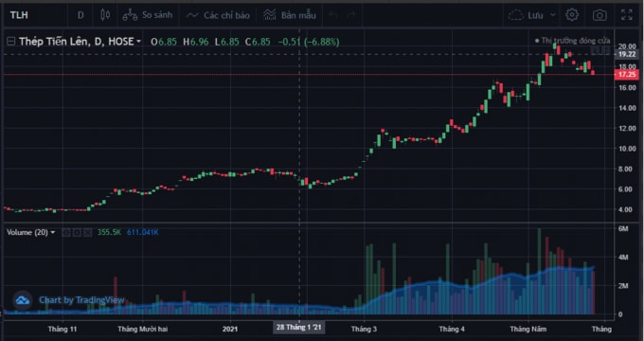The height and width of the screenshot is (341, 644).
Task: Click the Tháng 4 axis label
Action: click(x=452, y=329)
